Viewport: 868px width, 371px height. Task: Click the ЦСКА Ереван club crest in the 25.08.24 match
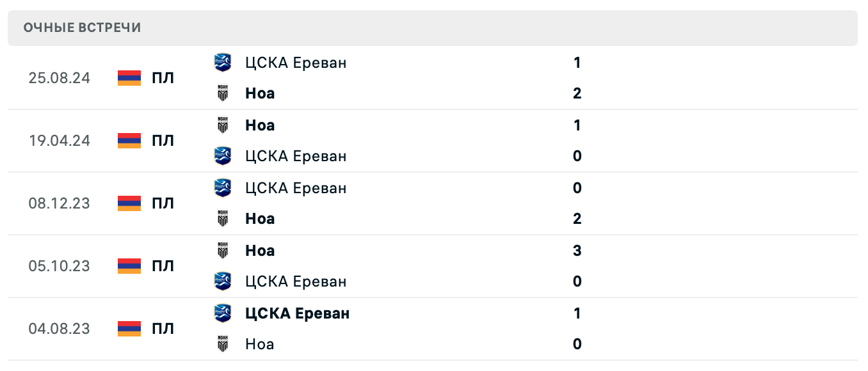223,62
